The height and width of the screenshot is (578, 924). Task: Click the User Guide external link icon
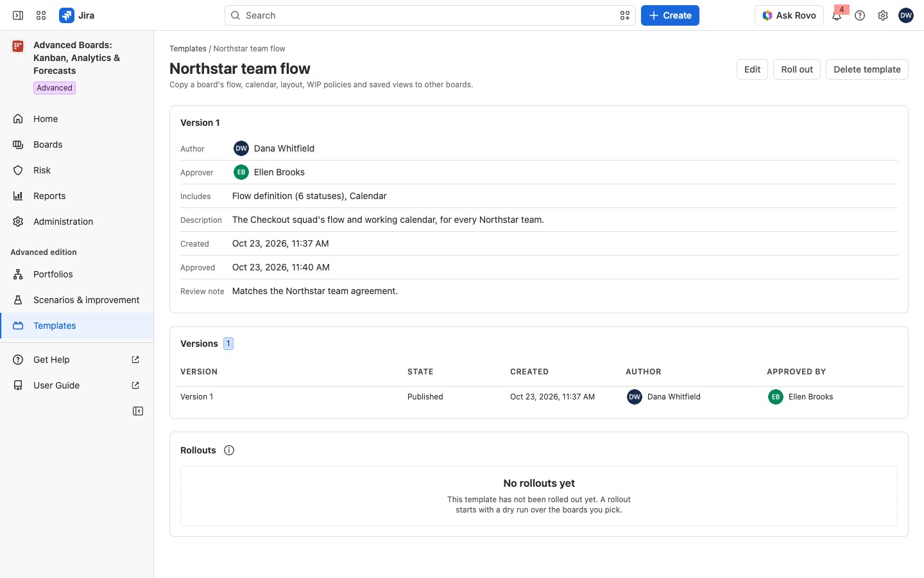tap(135, 385)
